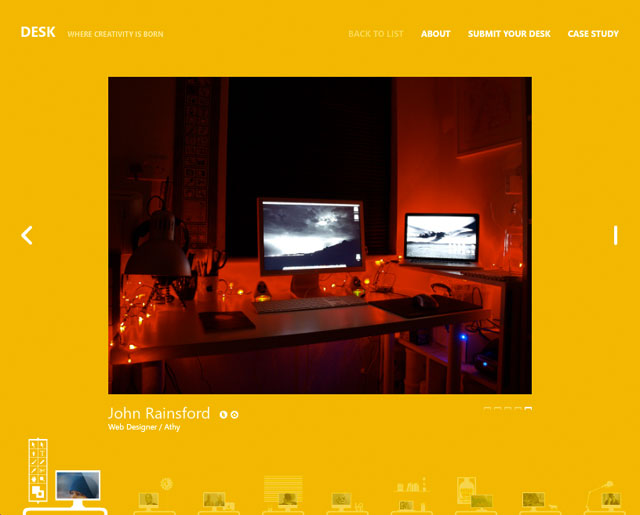Screen dimensions: 640x515
Task: Open SUBMIT YOUR DESK
Action: coord(509,34)
